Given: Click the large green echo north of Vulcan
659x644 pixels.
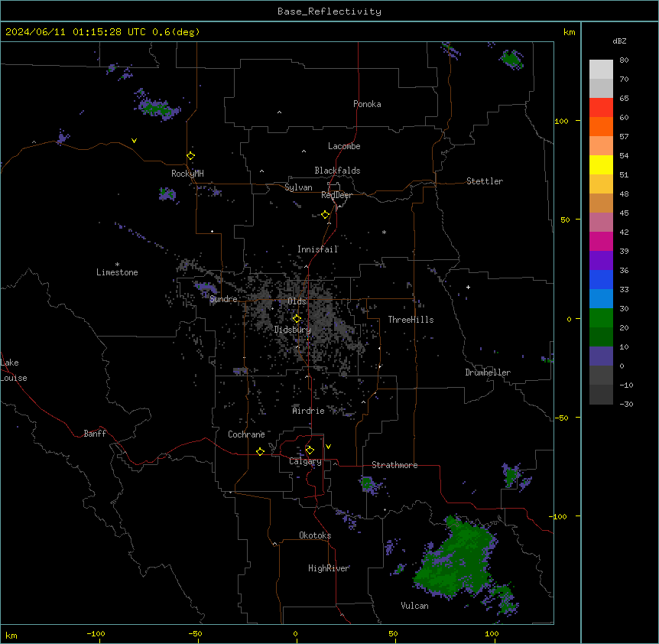Looking at the screenshot, I should tap(456, 557).
